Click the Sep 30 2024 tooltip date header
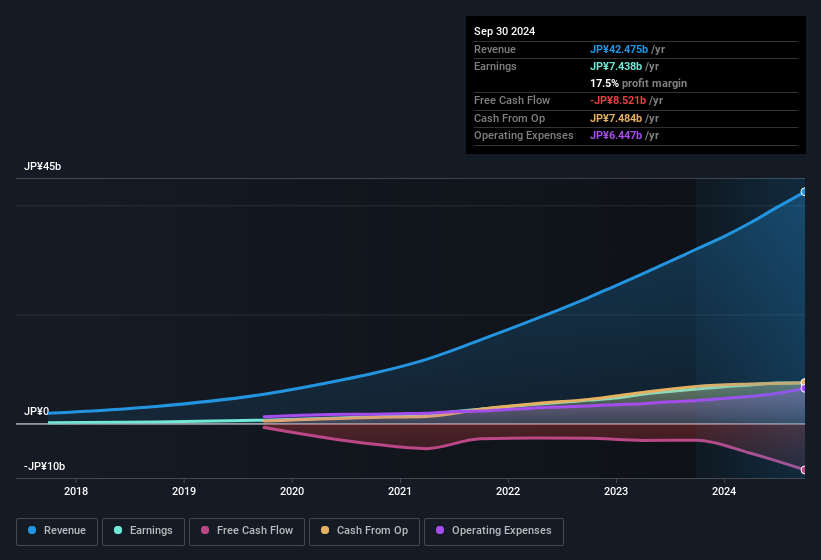 click(505, 31)
